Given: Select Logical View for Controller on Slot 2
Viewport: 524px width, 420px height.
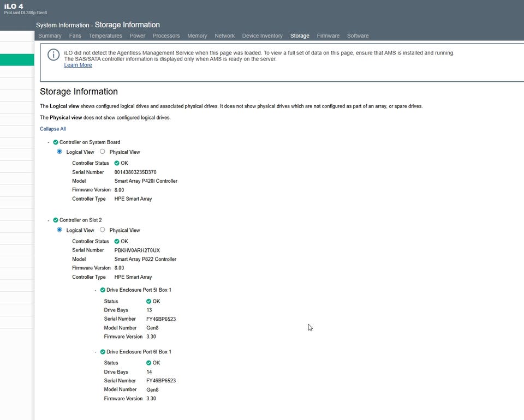Looking at the screenshot, I should tap(59, 230).
